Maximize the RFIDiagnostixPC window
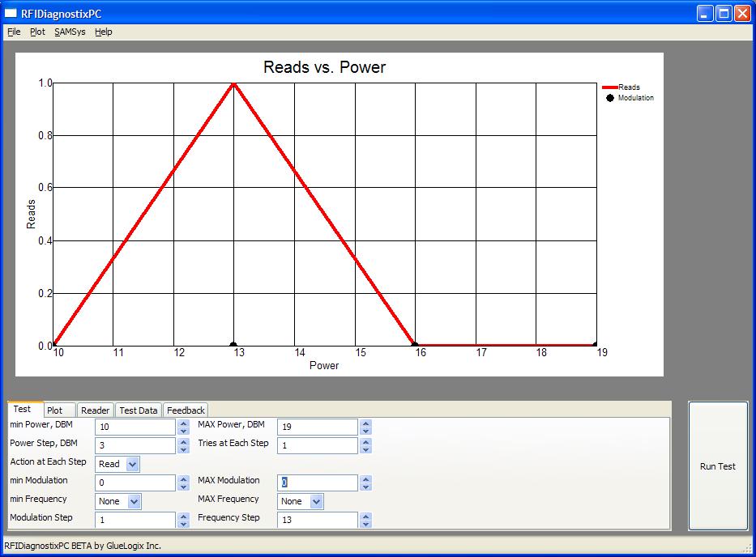 click(724, 14)
